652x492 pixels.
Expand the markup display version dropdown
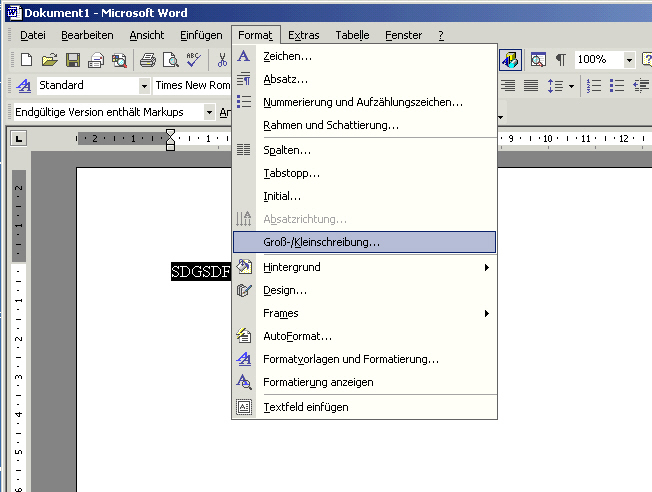coord(209,112)
